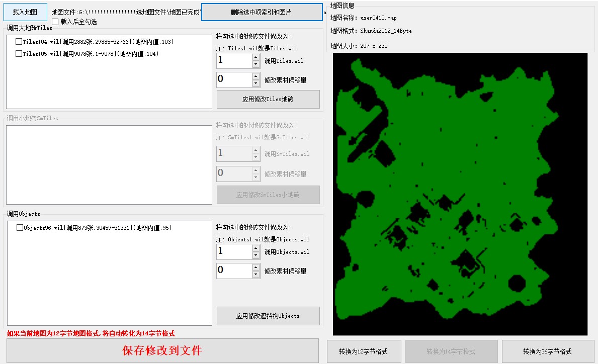Screen dimensions: 598x364
Task: Click the 载入地图 load map button
Action: coord(25,12)
